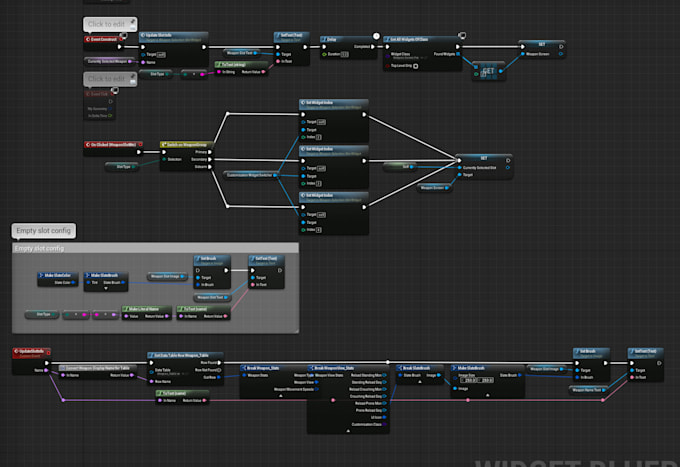
Task: Select the bottom-right SetText (Text) node
Action: pos(645,365)
